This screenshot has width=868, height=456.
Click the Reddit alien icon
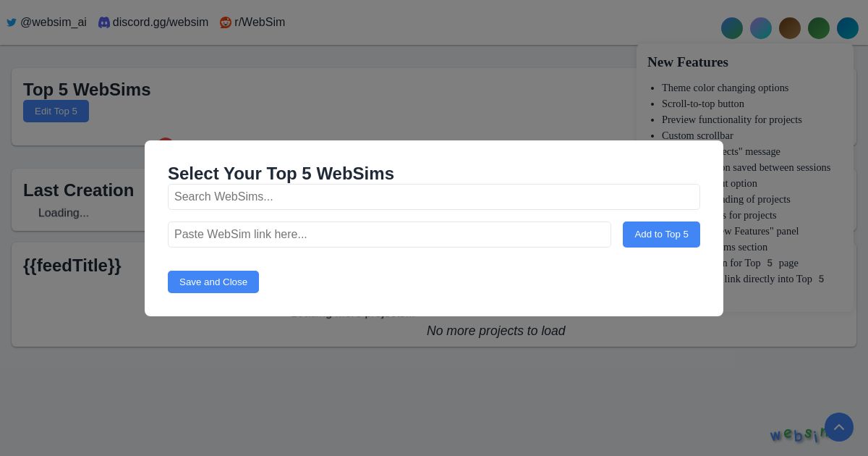tap(226, 22)
